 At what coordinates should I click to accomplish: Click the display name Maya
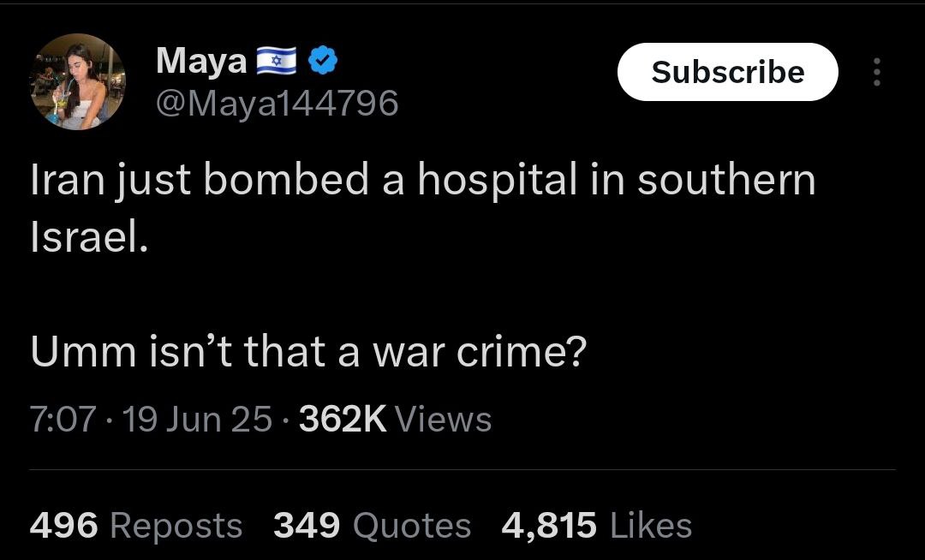(202, 60)
